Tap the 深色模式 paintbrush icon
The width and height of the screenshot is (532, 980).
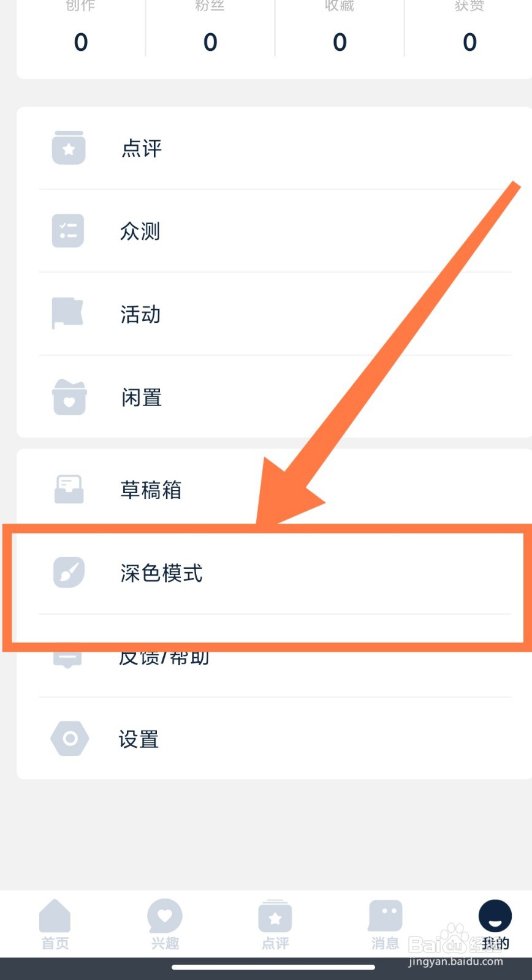(x=69, y=572)
